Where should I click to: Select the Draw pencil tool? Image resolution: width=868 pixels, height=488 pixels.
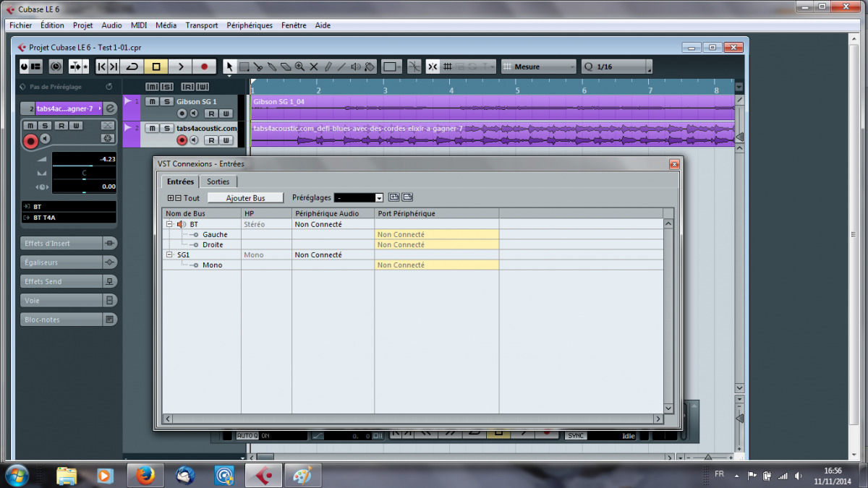328,67
